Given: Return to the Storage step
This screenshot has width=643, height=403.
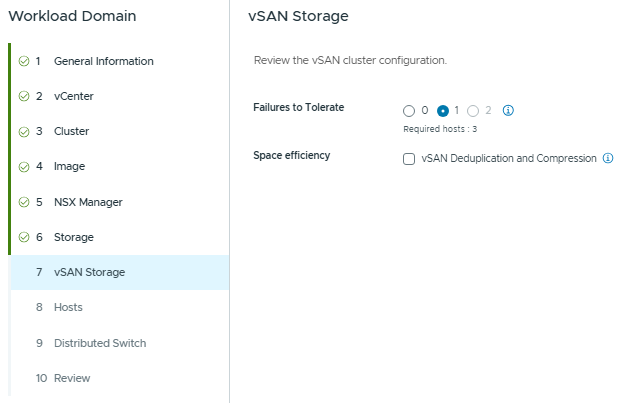Looking at the screenshot, I should pyautogui.click(x=73, y=237).
